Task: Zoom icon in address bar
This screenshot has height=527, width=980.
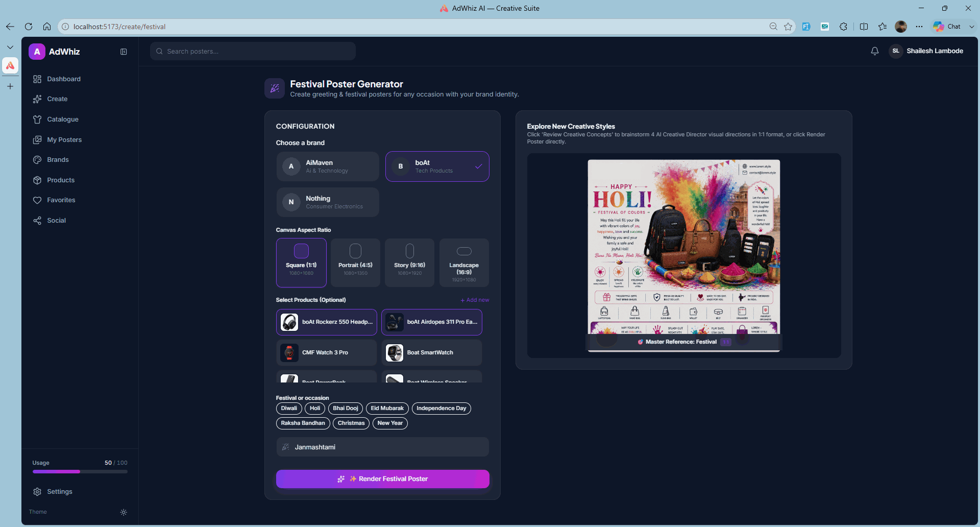Action: [773, 27]
